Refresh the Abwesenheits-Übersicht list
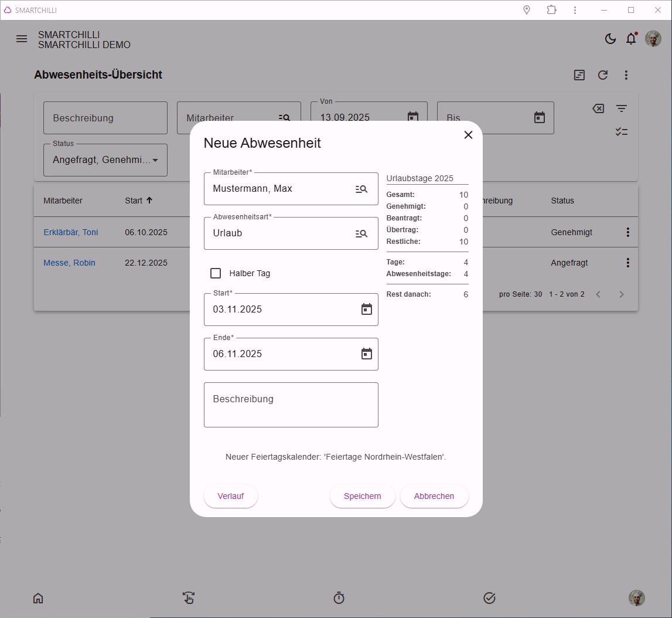The width and height of the screenshot is (672, 618). (602, 75)
